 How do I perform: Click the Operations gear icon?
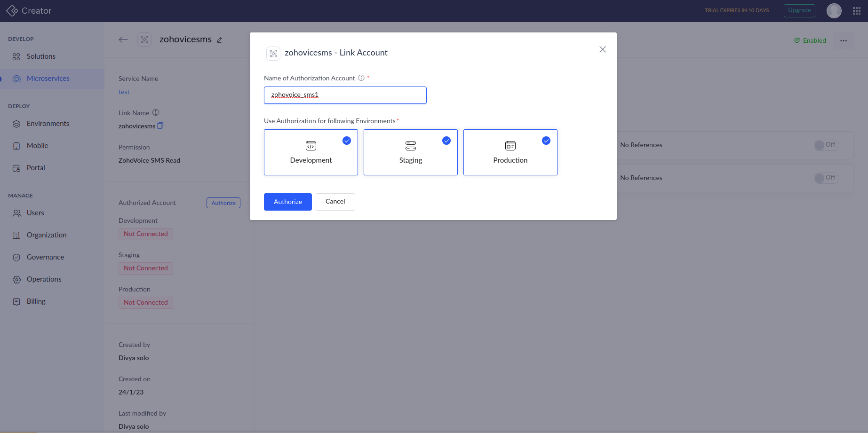click(16, 280)
